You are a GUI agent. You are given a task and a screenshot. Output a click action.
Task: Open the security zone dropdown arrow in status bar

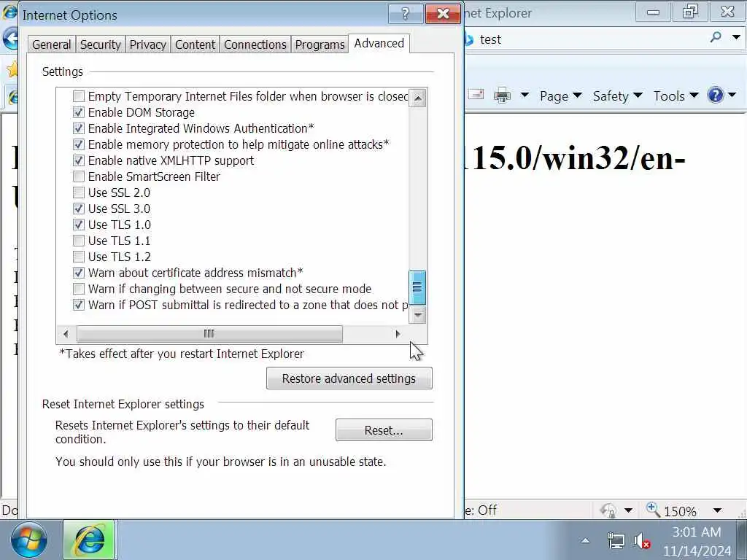[628, 510]
